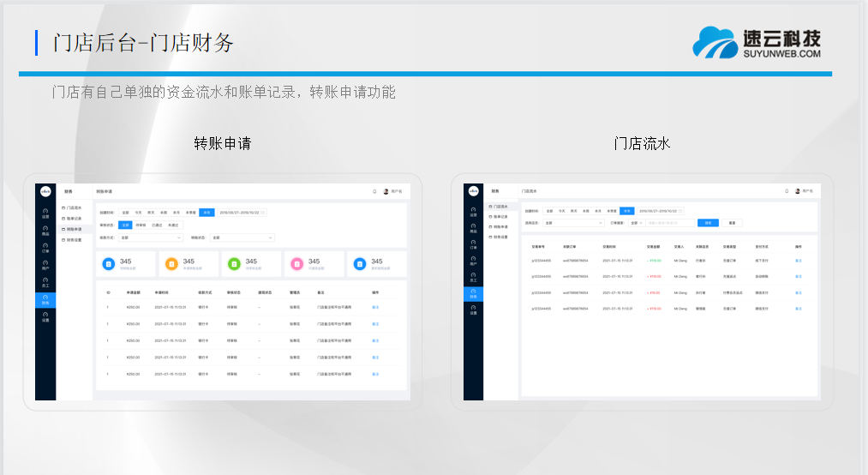This screenshot has width=868, height=475.
Task: Click the blue 财务 item in the 门店流水 sidebar
Action: 474,294
